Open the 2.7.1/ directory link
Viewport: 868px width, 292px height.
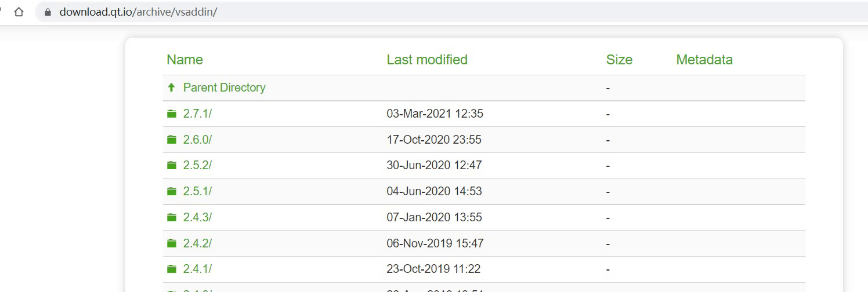(197, 114)
